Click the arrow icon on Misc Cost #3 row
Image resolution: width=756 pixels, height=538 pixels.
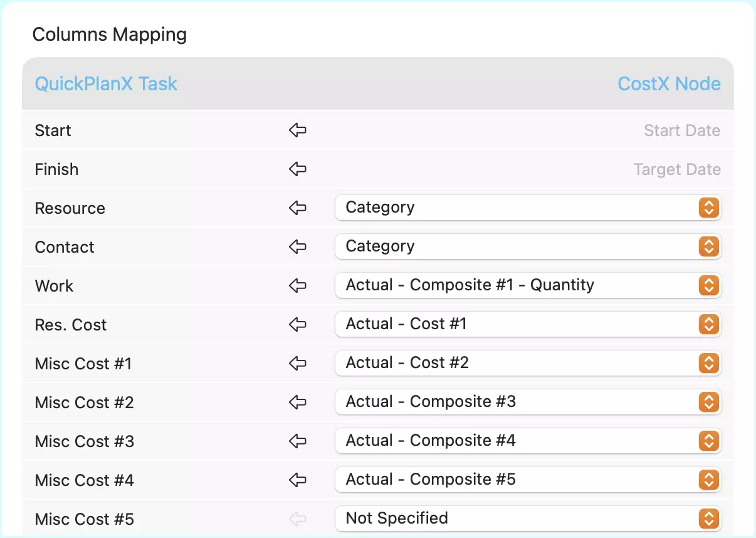point(297,441)
